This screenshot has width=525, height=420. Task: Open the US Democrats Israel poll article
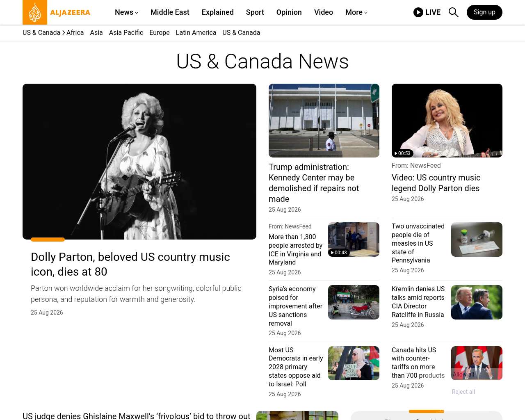(x=296, y=367)
